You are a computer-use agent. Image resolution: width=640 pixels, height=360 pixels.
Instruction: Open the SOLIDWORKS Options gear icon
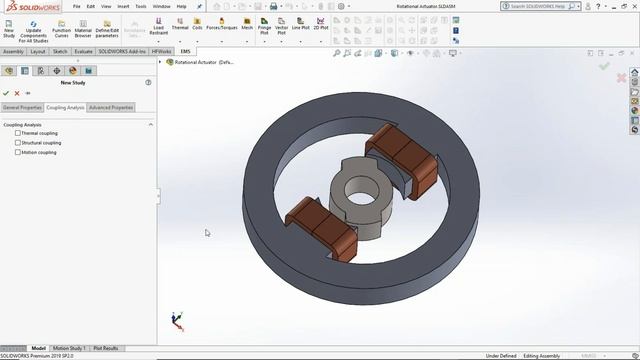[x=341, y=6]
